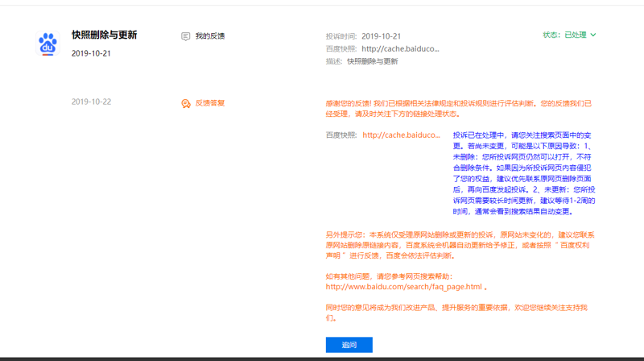
Task: Click the blue 投诉已在处理中 explanation paragraph
Action: [x=524, y=173]
